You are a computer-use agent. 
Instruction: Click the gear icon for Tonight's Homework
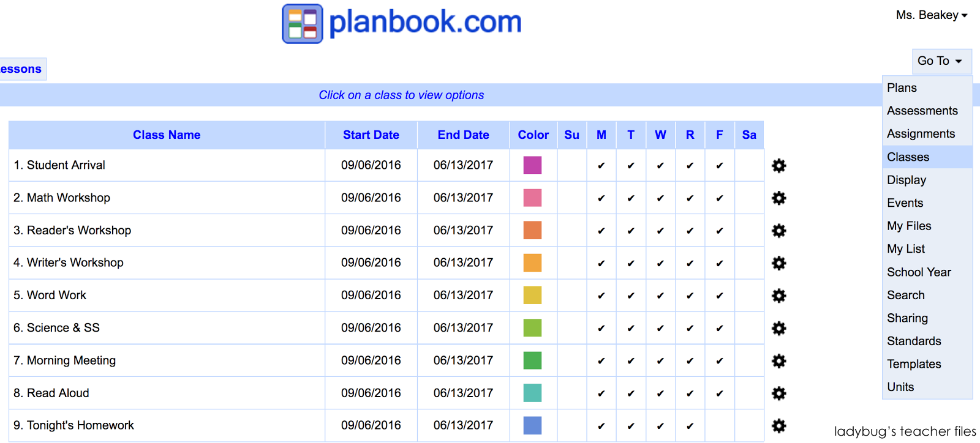coord(778,425)
